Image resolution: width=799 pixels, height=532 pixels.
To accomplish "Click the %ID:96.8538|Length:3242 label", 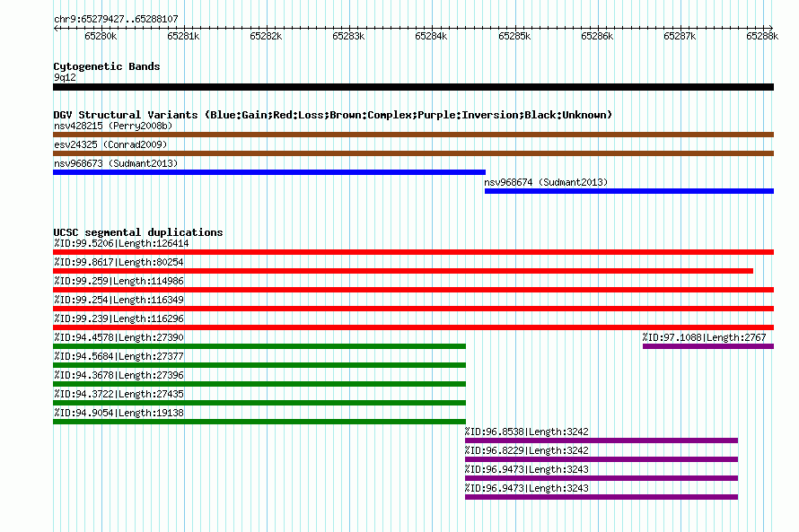I will pos(526,432).
